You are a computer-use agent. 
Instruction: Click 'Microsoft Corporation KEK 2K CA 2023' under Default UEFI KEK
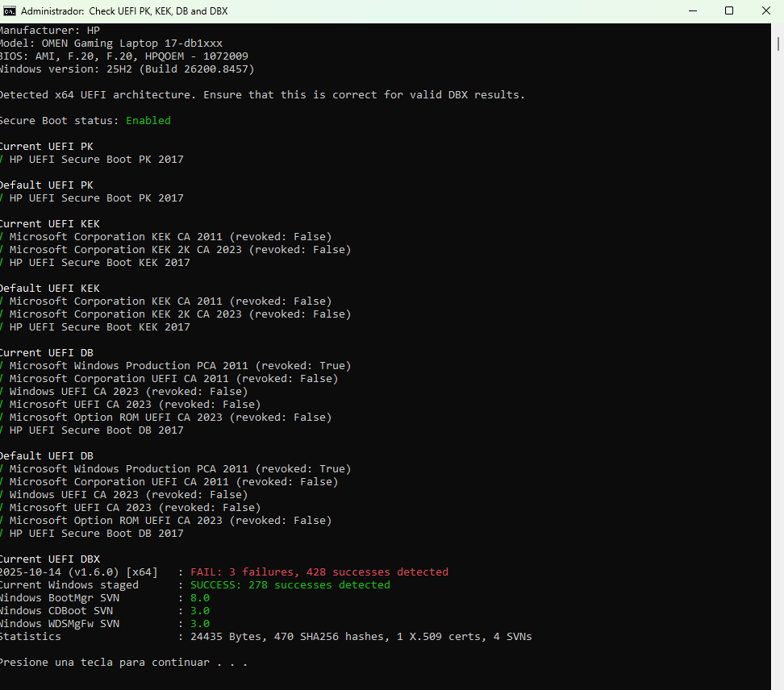126,314
